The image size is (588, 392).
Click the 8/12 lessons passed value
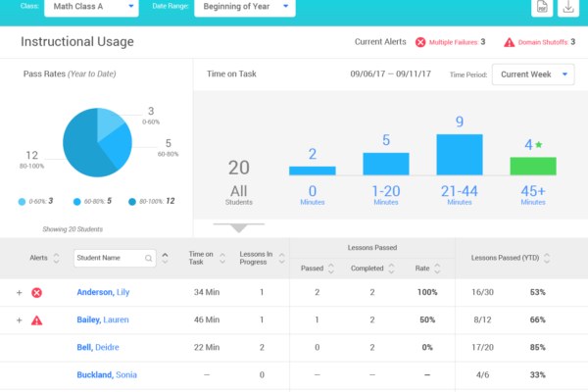click(482, 319)
